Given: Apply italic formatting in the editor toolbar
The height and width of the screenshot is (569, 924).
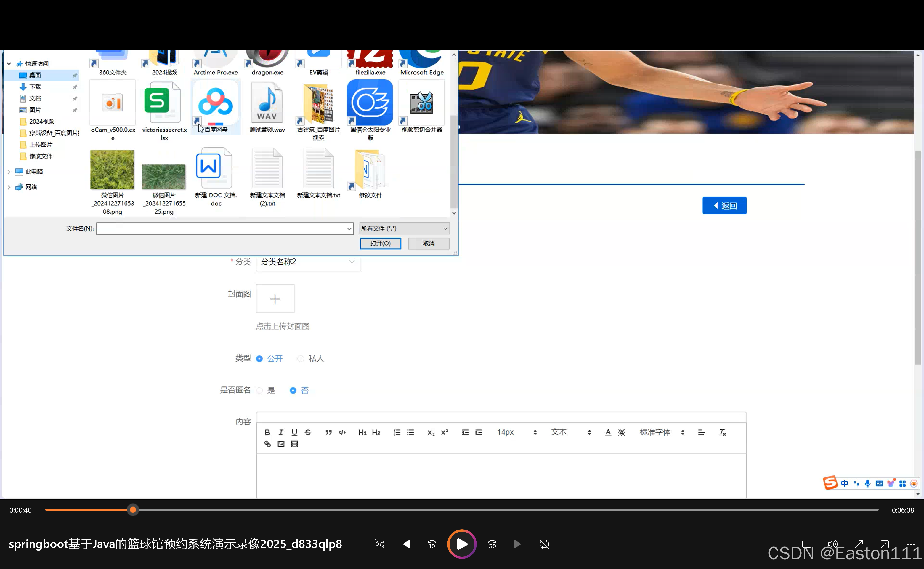Looking at the screenshot, I should click(x=280, y=432).
